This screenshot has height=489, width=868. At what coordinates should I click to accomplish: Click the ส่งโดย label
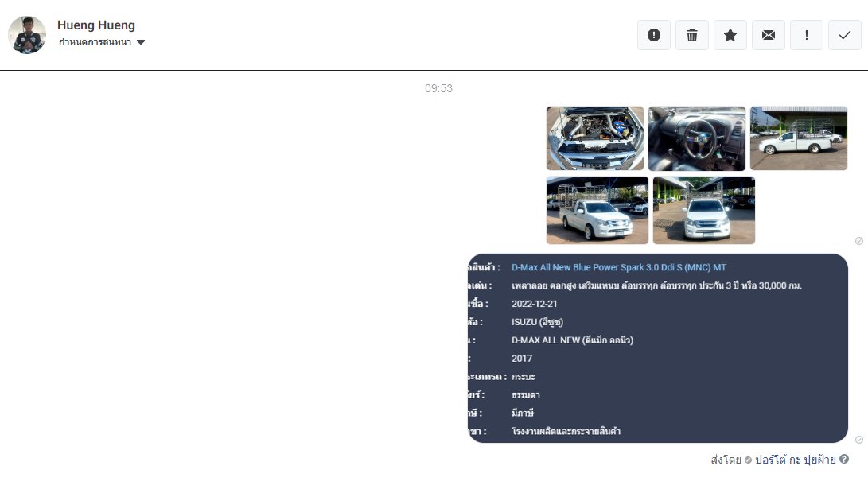(x=726, y=460)
